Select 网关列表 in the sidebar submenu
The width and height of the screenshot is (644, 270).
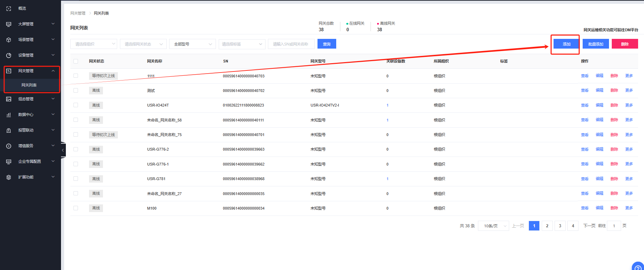click(x=29, y=85)
